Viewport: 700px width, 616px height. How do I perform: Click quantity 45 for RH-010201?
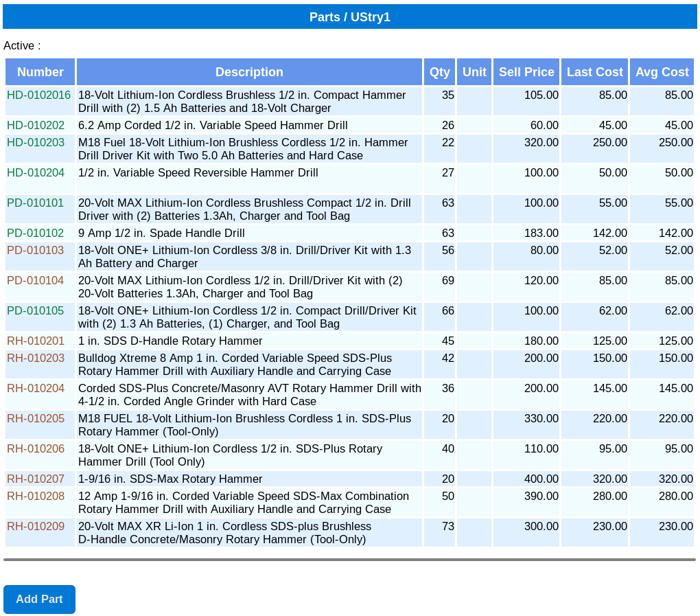click(447, 341)
